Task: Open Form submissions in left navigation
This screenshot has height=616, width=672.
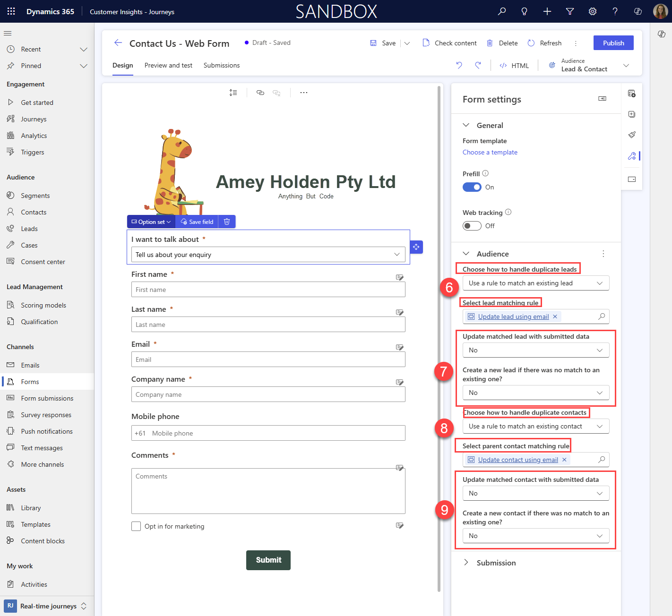Action: pos(47,398)
